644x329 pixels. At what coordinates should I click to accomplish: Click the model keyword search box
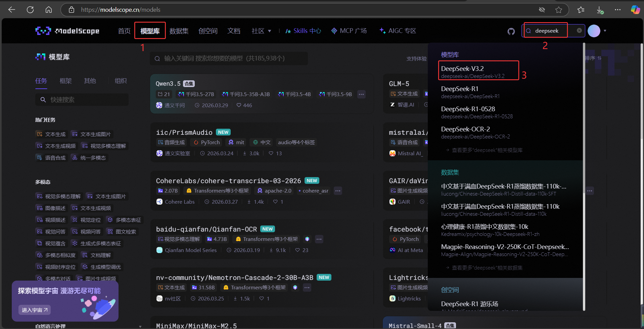pyautogui.click(x=229, y=58)
